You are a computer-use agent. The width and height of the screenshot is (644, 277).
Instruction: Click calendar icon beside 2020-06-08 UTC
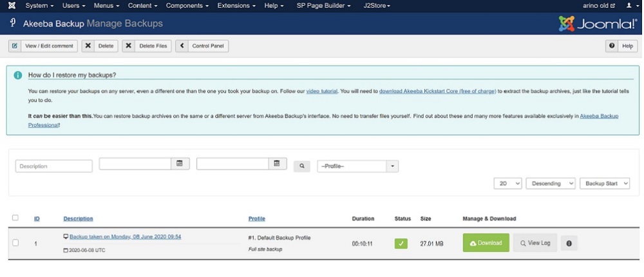(x=66, y=250)
